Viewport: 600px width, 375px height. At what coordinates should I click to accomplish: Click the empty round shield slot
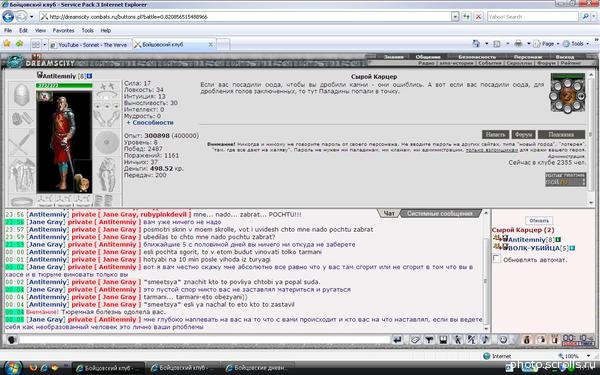click(x=107, y=142)
